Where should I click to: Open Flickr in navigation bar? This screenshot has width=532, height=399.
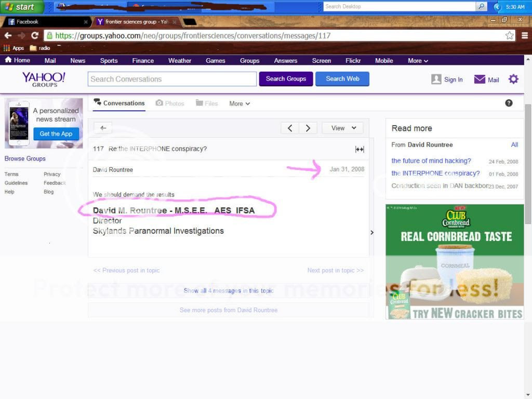[353, 61]
